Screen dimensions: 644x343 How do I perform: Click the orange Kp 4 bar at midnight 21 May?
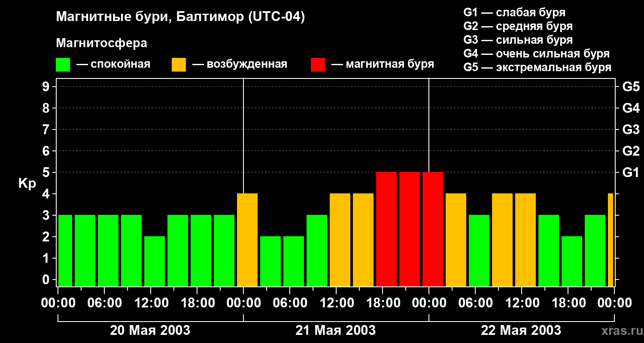tap(247, 240)
